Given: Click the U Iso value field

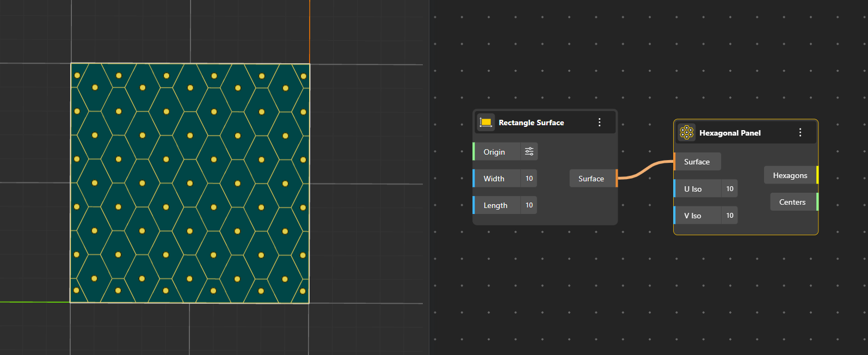Looking at the screenshot, I should click(730, 189).
